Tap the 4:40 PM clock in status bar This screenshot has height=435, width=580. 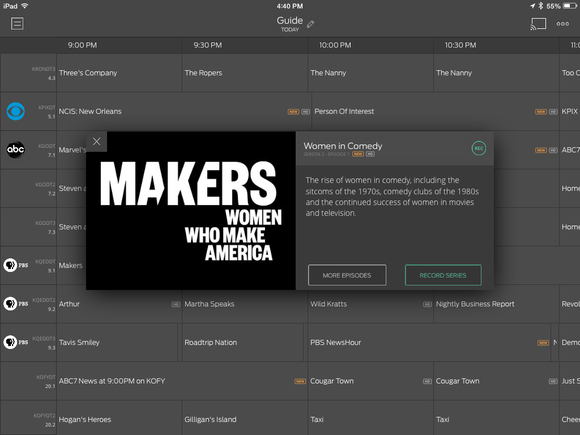(x=290, y=6)
